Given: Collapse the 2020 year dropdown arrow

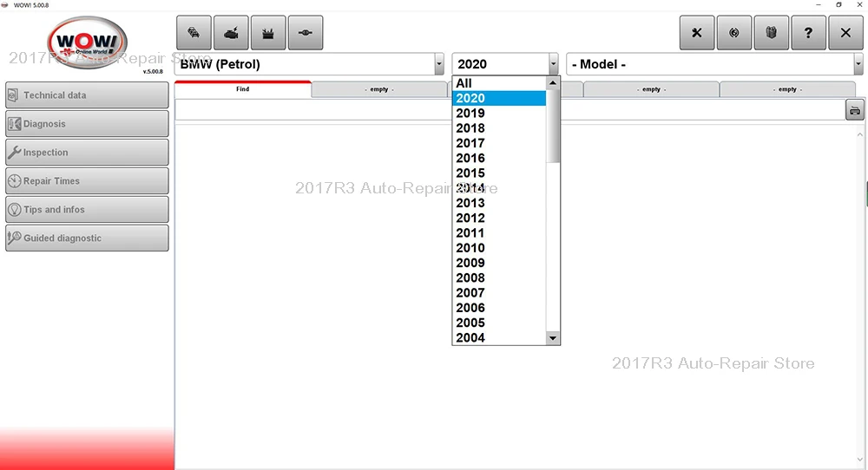Looking at the screenshot, I should [x=554, y=64].
